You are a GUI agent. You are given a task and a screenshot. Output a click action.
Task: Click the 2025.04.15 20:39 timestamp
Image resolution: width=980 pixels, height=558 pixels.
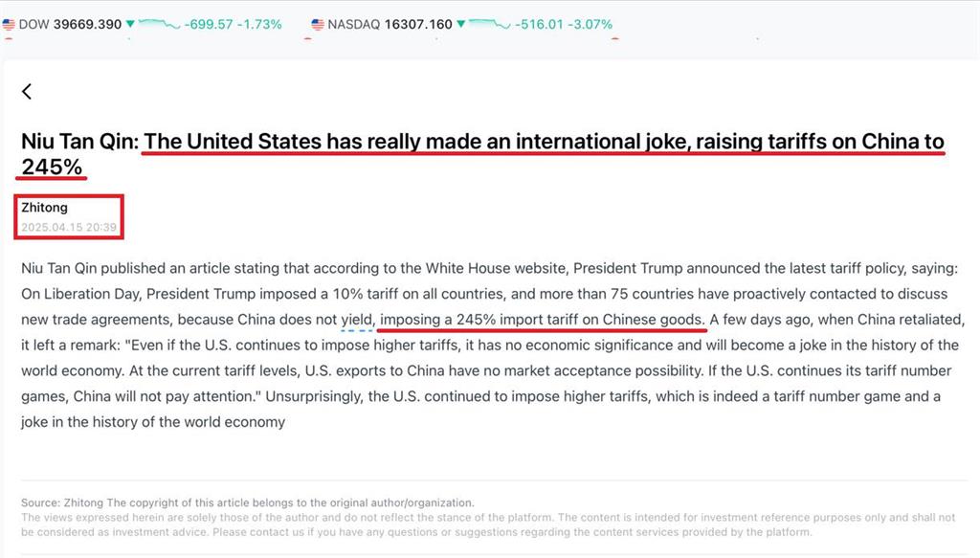(69, 228)
